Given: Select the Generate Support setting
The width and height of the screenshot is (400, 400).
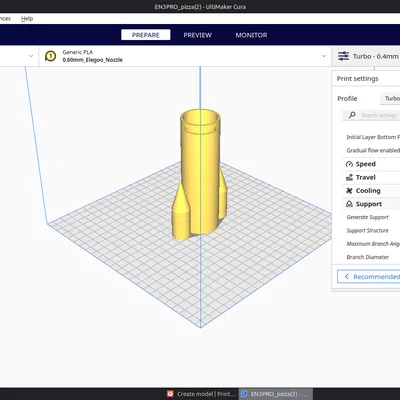Looking at the screenshot, I should 367,217.
